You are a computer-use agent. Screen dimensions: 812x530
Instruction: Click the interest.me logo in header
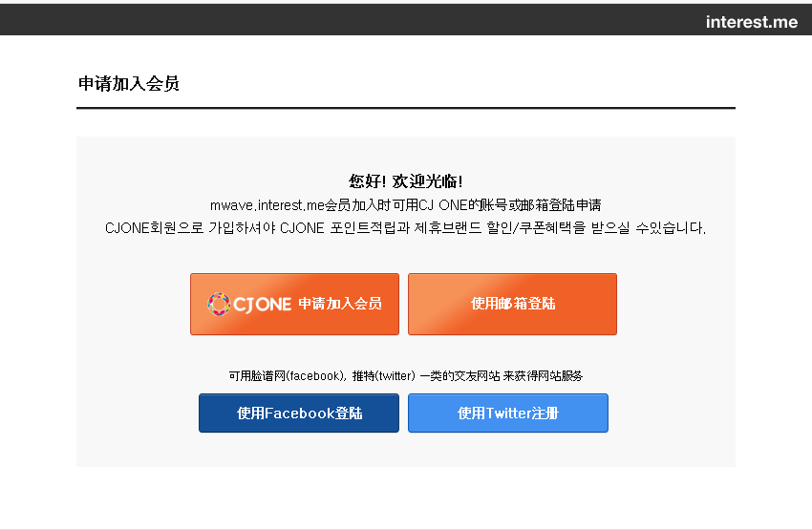coord(752,22)
